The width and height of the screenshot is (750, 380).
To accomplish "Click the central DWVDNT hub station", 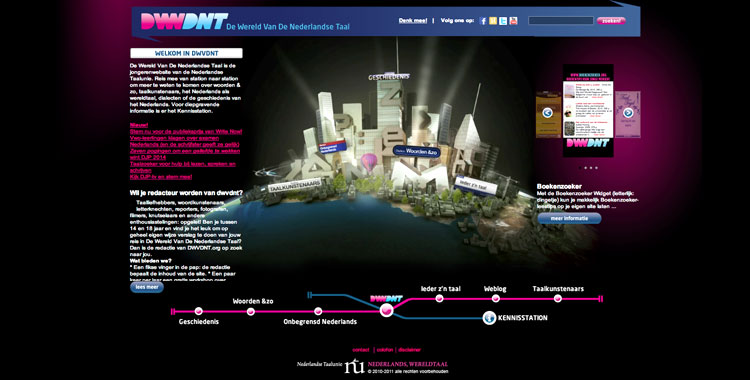I will click(386, 311).
